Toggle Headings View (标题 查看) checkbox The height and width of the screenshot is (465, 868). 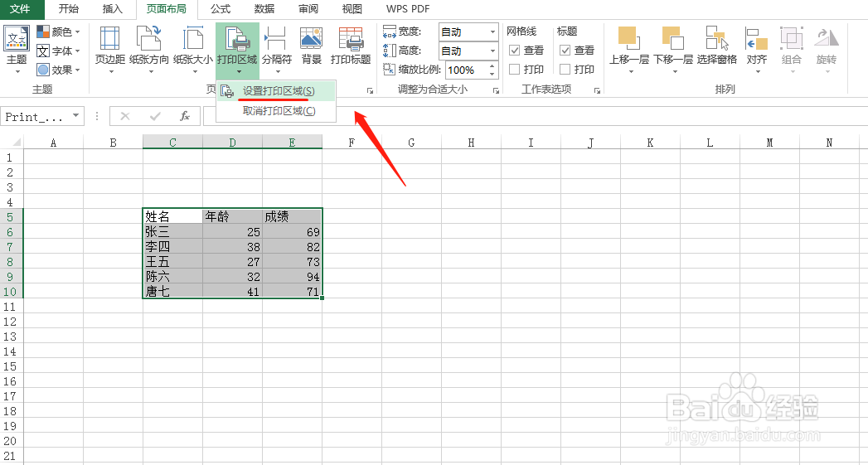(x=565, y=51)
